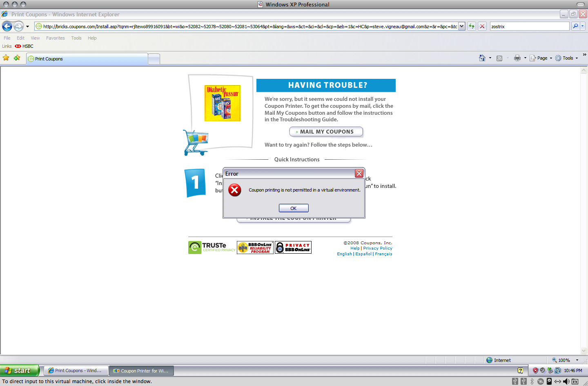Image resolution: width=588 pixels, height=386 pixels.
Task: Click the Forward navigation arrow
Action: 19,26
